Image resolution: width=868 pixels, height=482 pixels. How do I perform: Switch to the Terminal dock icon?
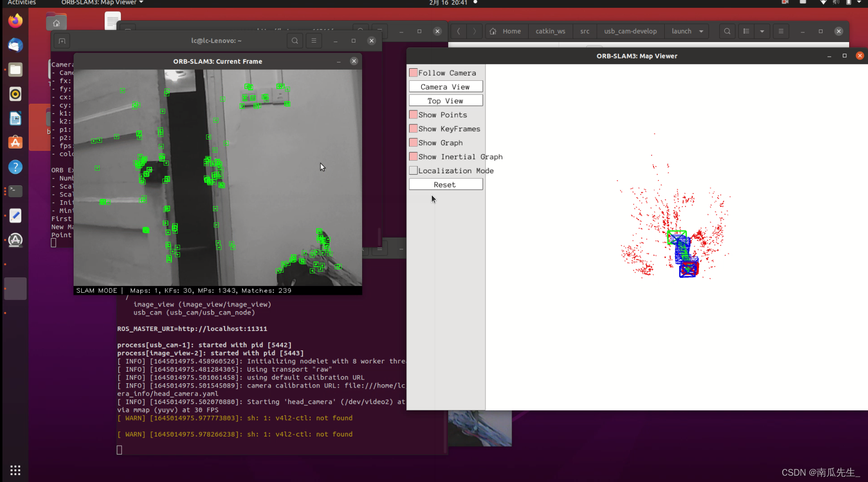pos(15,191)
